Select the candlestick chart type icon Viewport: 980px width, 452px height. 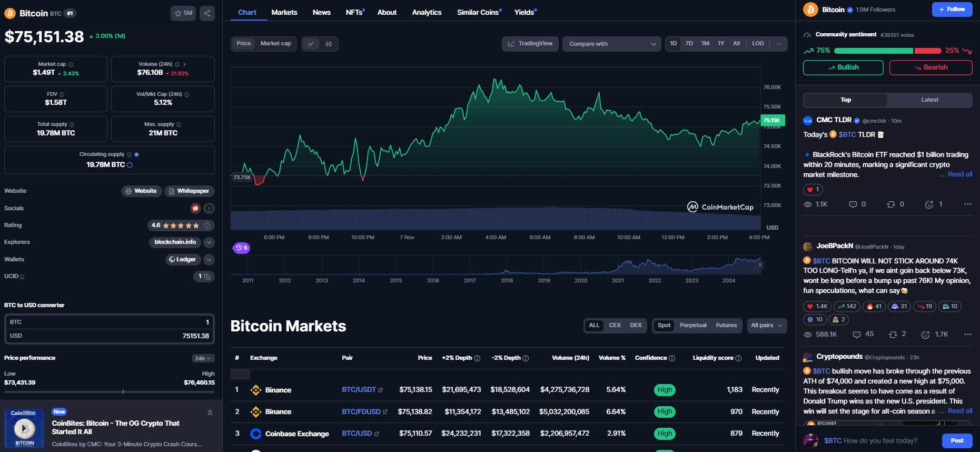329,44
